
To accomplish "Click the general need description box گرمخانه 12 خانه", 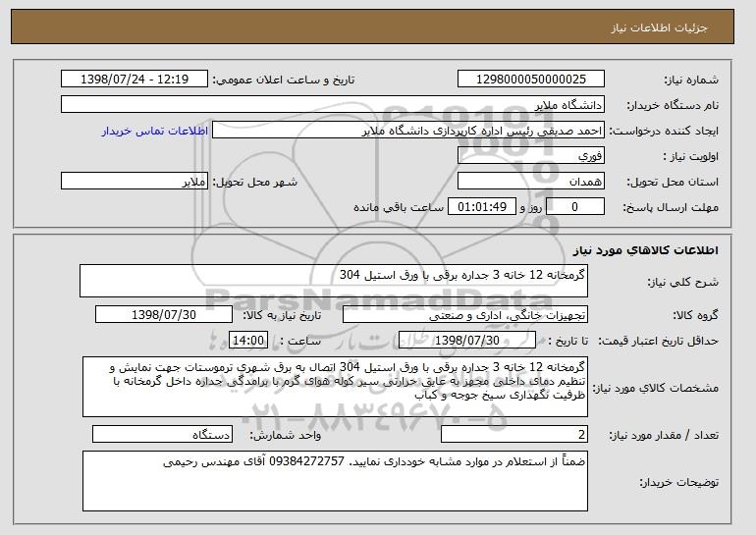I will 334,281.
